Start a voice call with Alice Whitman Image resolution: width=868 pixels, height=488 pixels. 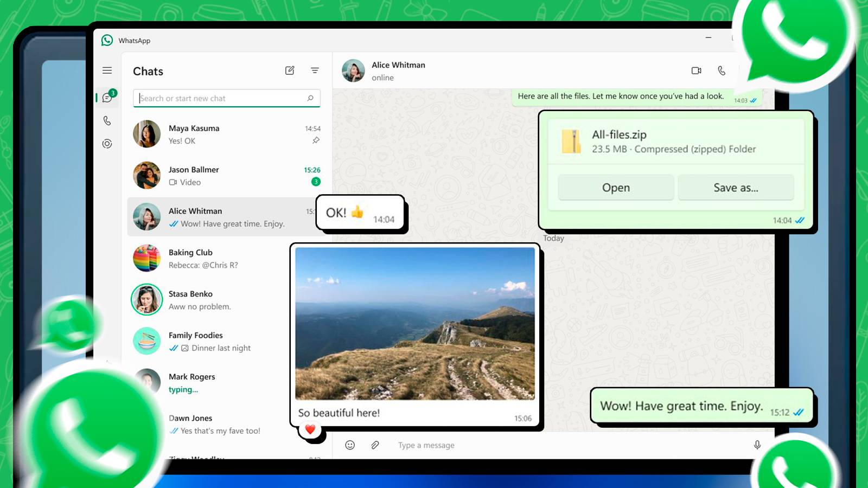(722, 70)
